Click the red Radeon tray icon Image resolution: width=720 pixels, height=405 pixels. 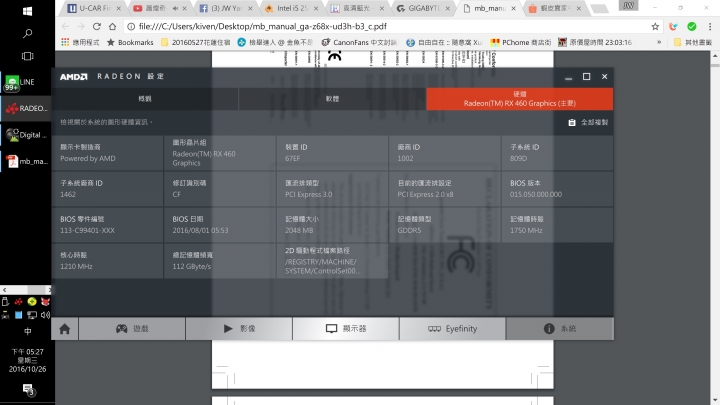[x=18, y=302]
